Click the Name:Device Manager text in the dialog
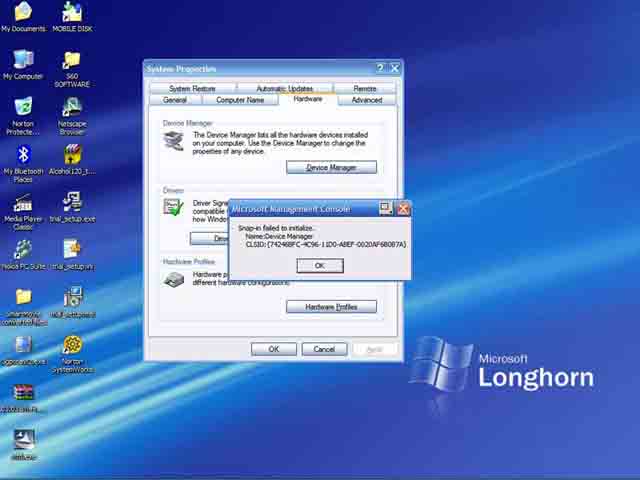 pyautogui.click(x=279, y=236)
